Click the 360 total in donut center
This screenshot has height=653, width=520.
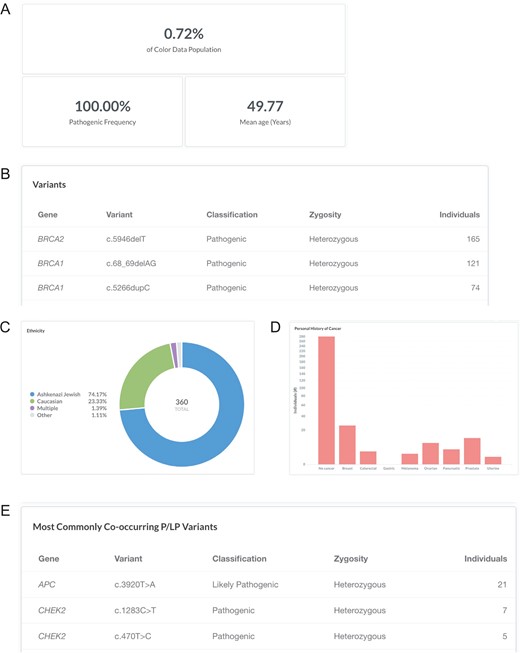coord(182,402)
